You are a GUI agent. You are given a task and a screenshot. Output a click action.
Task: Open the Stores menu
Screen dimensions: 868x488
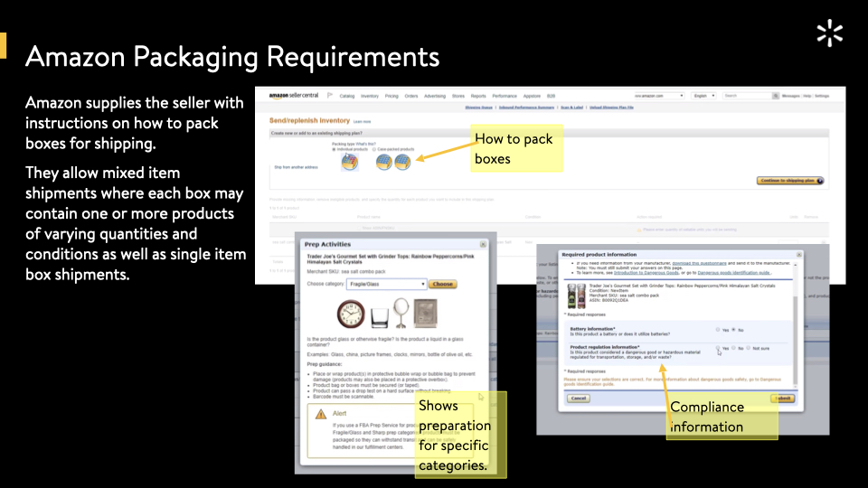tap(458, 96)
